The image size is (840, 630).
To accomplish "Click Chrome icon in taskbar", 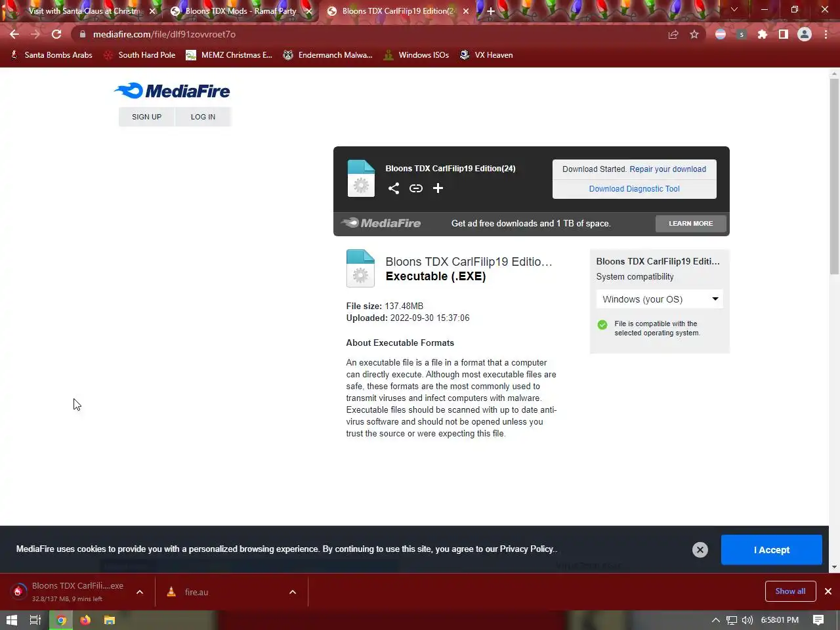I will tap(61, 620).
